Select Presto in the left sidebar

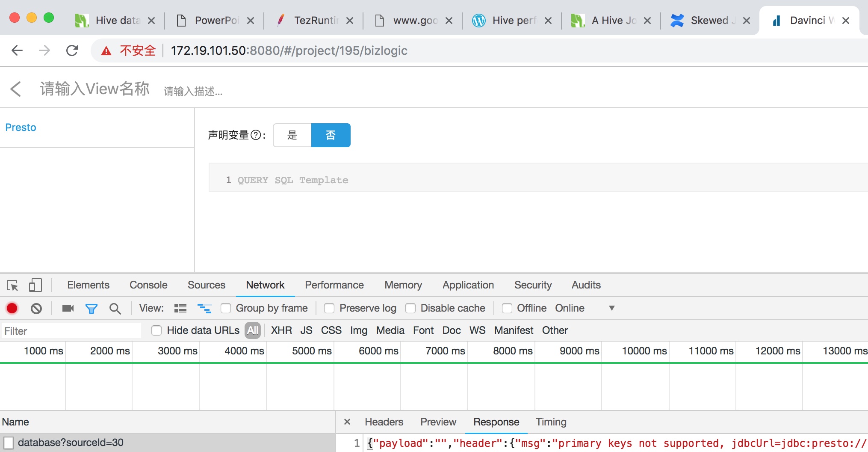21,127
